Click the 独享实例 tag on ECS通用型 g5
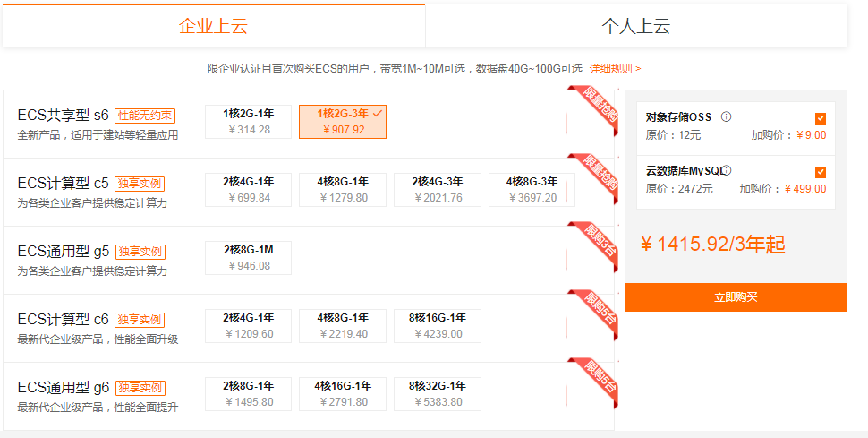The image size is (868, 438). pos(140,252)
